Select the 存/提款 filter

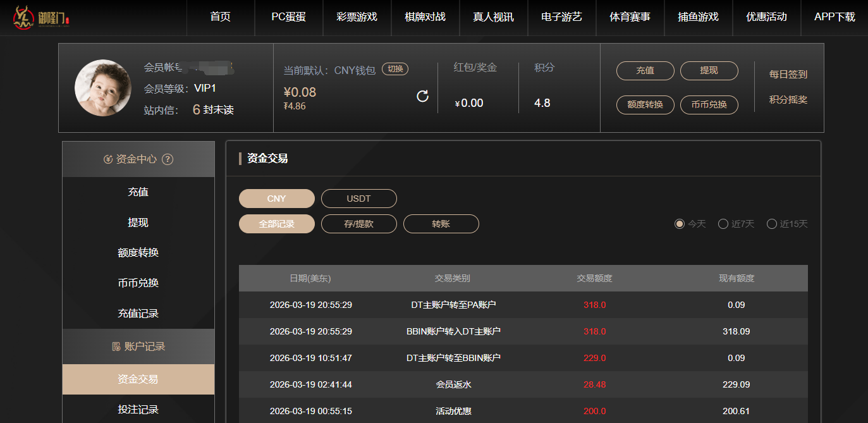tap(358, 223)
